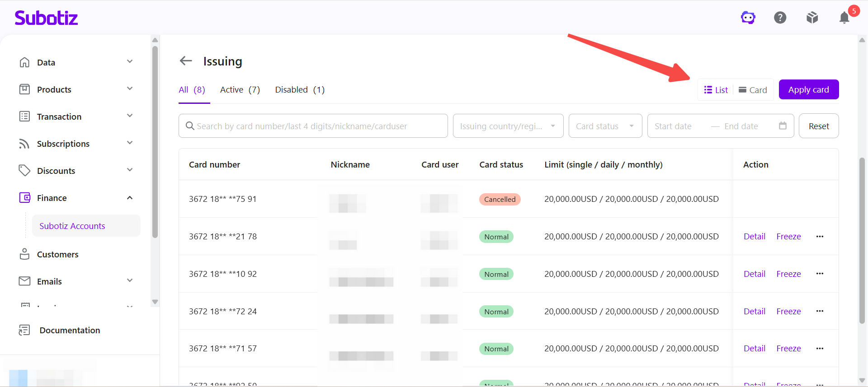Select the Active (7) tab
Image resolution: width=868 pixels, height=387 pixels.
tap(240, 90)
